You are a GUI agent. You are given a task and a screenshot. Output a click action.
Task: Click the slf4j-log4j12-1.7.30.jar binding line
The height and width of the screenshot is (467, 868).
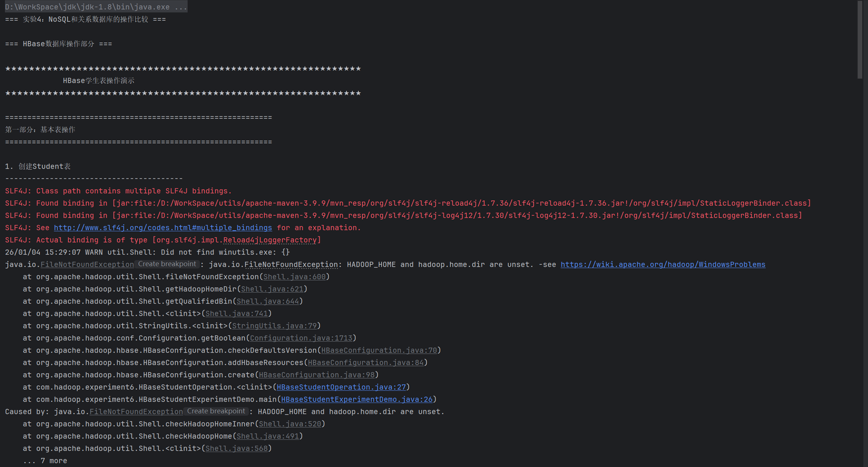pyautogui.click(x=404, y=216)
